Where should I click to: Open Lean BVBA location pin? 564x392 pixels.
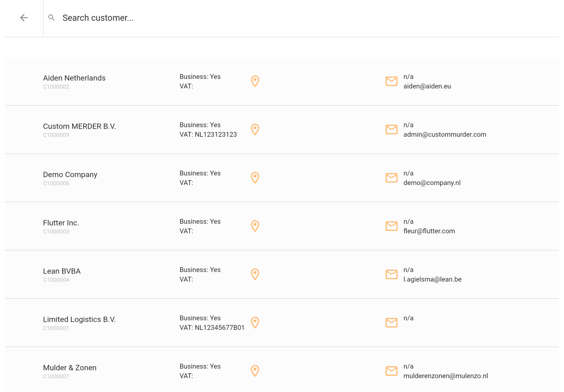pyautogui.click(x=255, y=274)
